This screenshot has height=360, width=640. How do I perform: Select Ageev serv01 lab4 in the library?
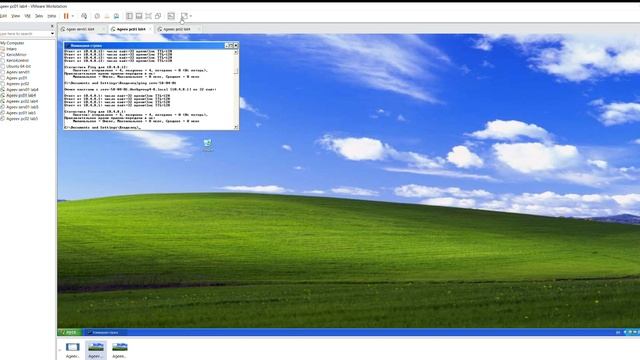tap(22, 89)
